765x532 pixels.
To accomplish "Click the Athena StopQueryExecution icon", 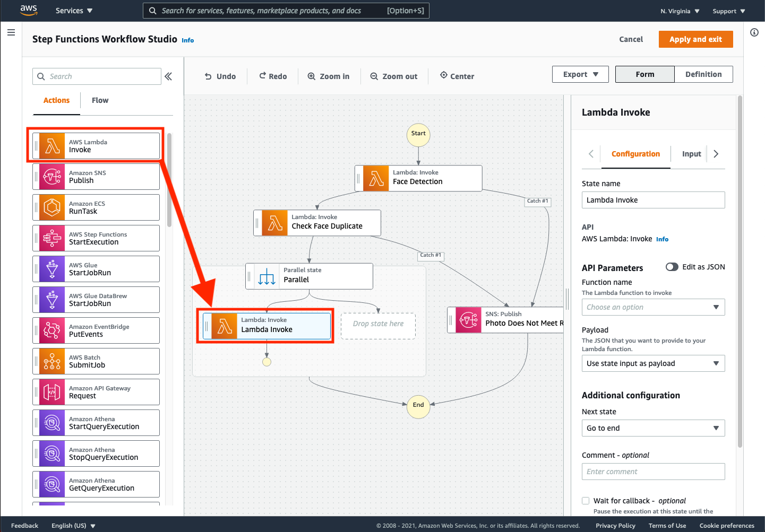I will (x=52, y=453).
